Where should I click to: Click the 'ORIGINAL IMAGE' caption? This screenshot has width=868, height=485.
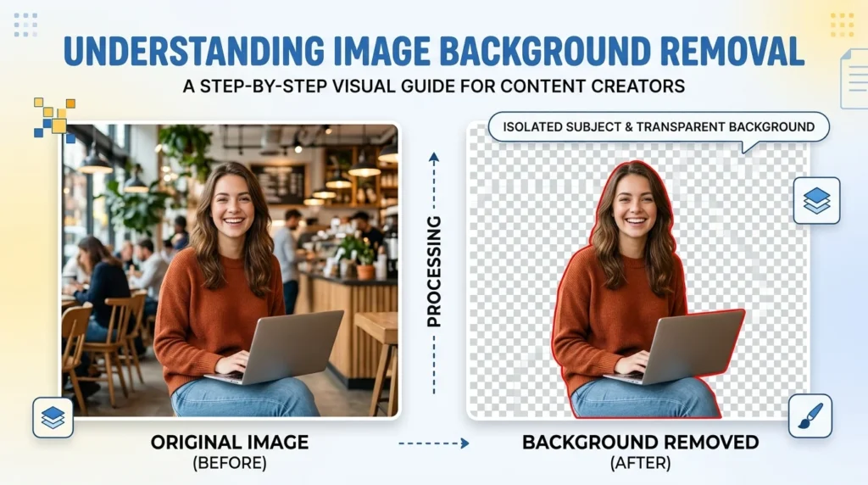[x=230, y=443]
